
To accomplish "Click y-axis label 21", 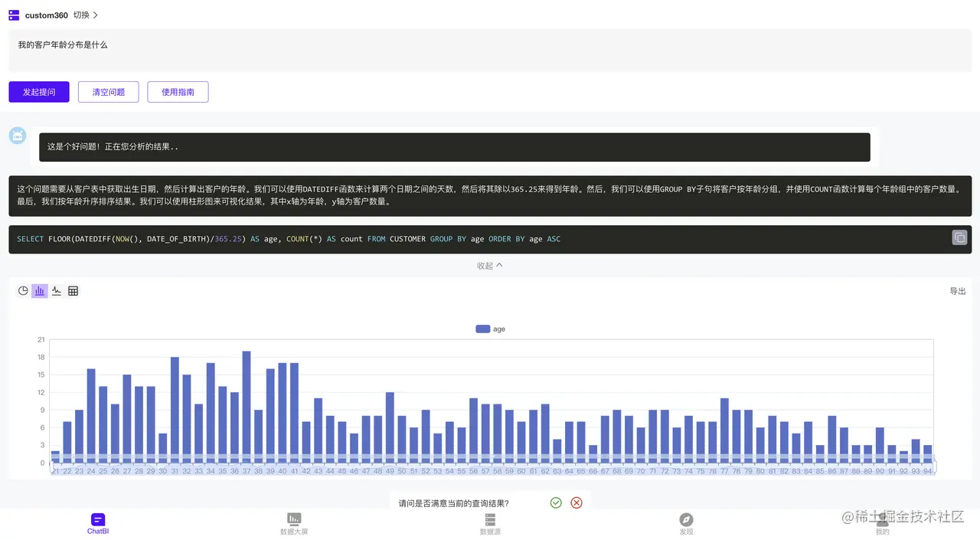I will pyautogui.click(x=41, y=339).
